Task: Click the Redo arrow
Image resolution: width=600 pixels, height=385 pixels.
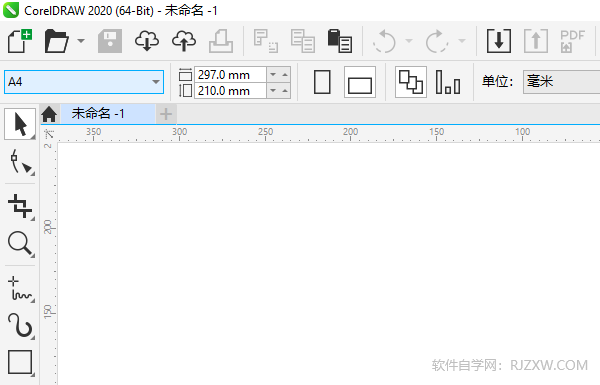Action: pyautogui.click(x=437, y=41)
